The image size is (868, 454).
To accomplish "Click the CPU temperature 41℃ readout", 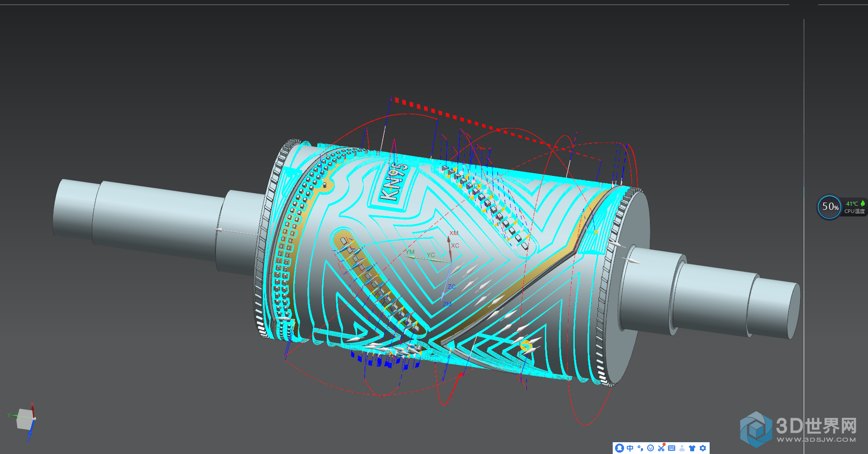I will pyautogui.click(x=852, y=203).
